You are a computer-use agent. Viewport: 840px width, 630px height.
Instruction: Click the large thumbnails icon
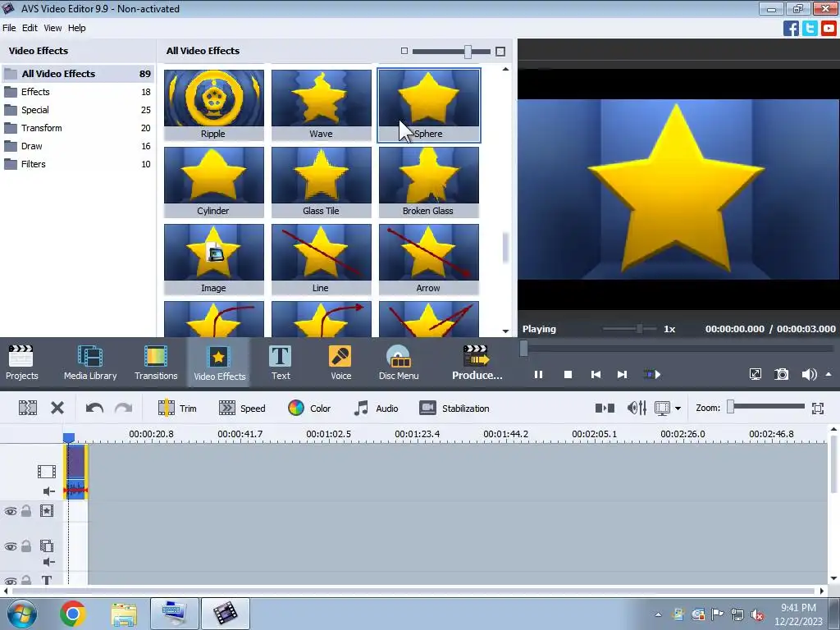point(500,52)
